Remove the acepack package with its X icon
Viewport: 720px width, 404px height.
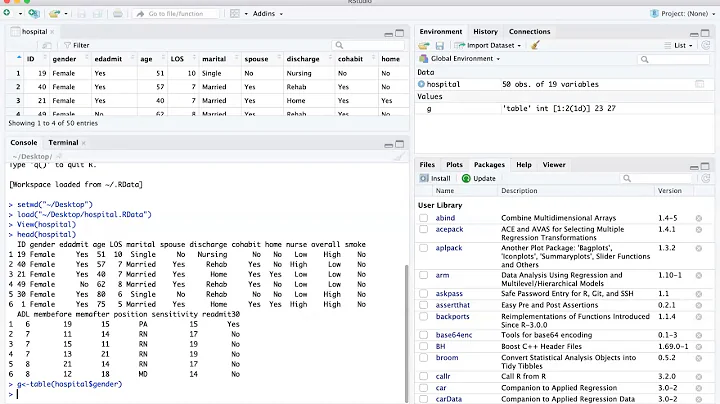(698, 230)
